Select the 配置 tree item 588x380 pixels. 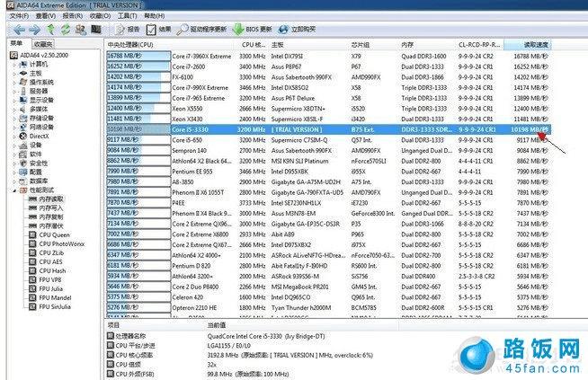pos(31,172)
